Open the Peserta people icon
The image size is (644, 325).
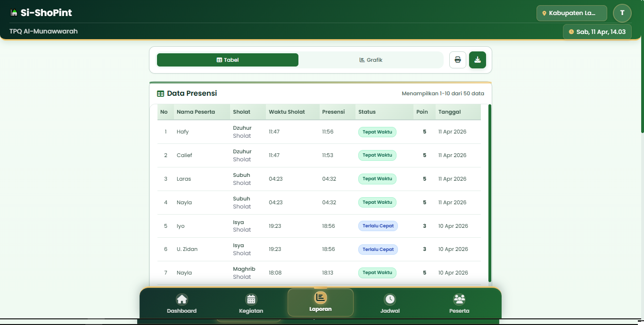(x=459, y=300)
